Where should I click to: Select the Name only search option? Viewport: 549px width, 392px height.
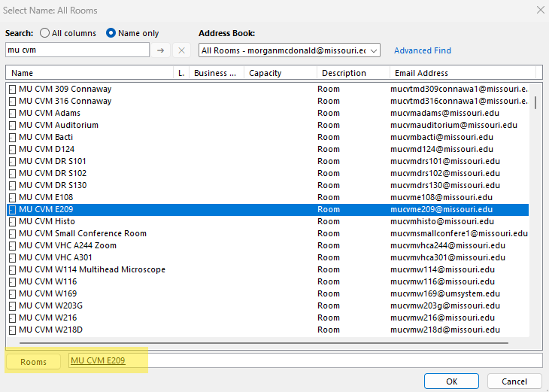[x=111, y=33]
